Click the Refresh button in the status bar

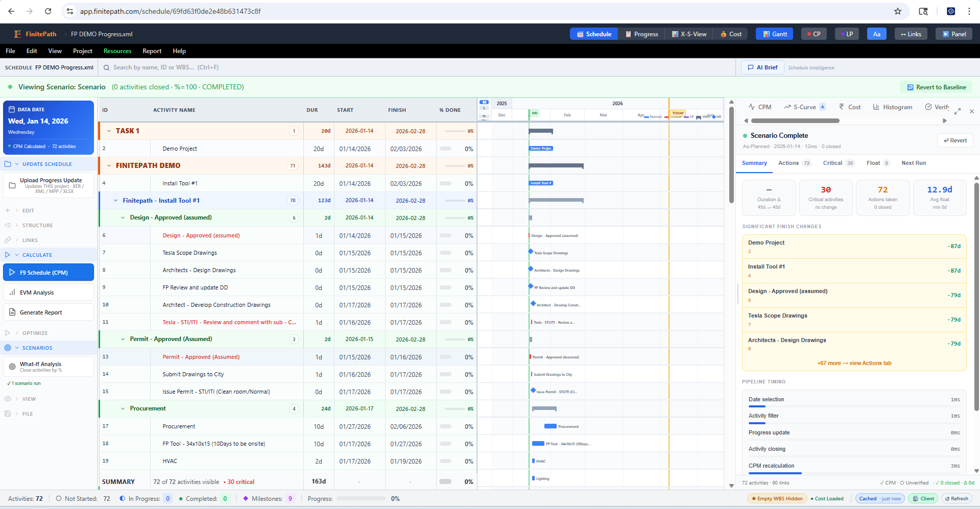click(x=956, y=498)
